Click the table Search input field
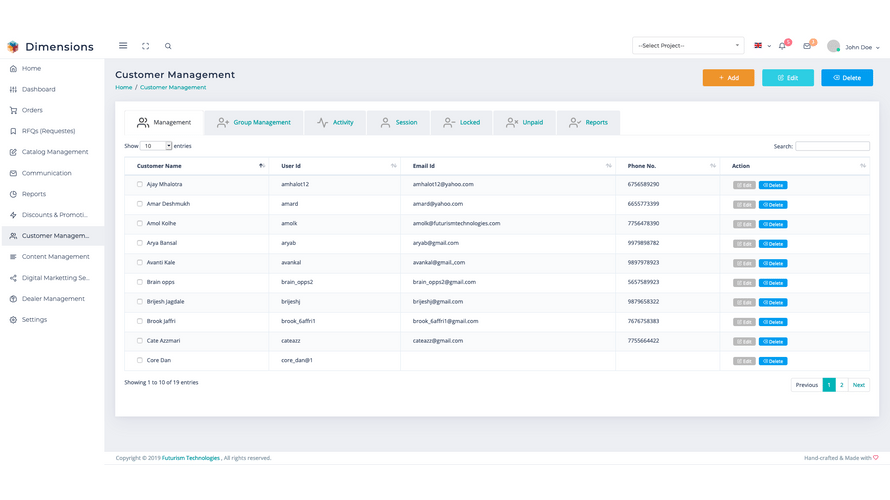 (832, 146)
